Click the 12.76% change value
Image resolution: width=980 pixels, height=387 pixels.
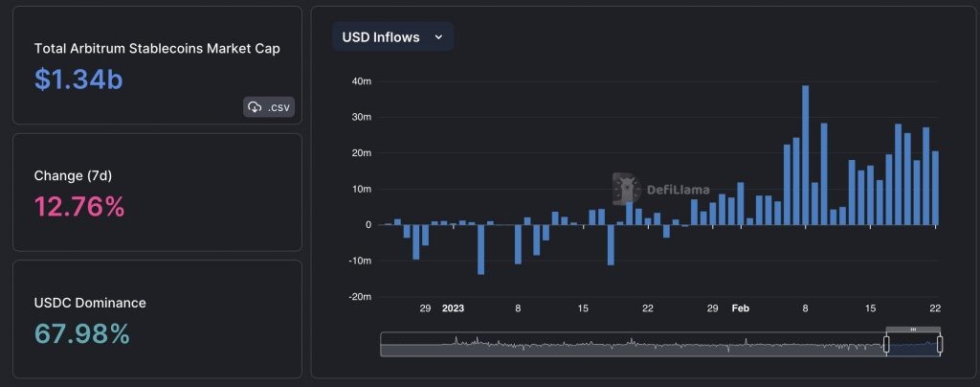point(79,207)
